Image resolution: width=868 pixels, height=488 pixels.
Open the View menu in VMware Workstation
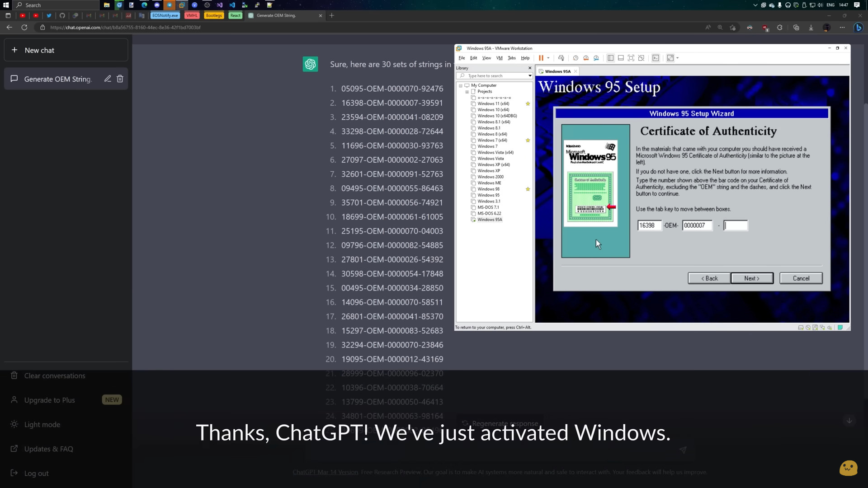pyautogui.click(x=486, y=58)
